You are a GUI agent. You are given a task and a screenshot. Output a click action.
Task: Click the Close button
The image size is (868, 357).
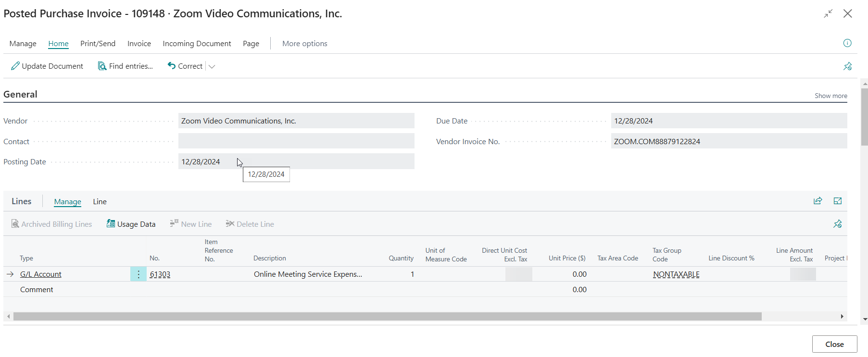pyautogui.click(x=834, y=344)
